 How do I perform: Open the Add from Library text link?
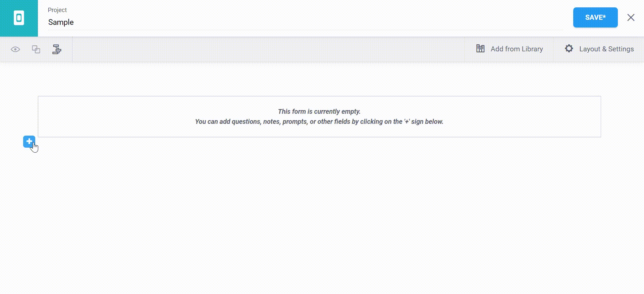coord(517,49)
